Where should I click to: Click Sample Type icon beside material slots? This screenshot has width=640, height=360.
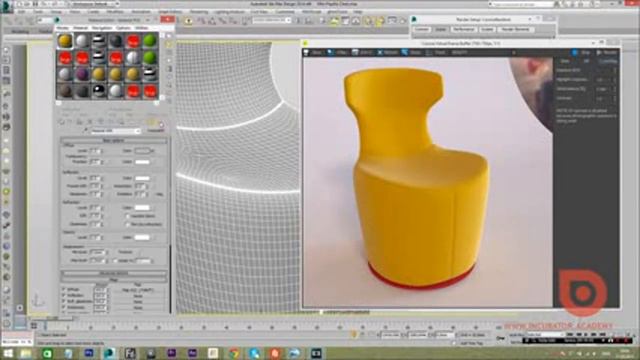click(x=169, y=36)
